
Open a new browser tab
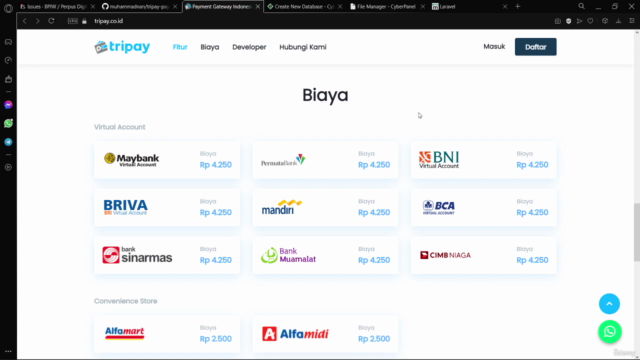click(518, 7)
